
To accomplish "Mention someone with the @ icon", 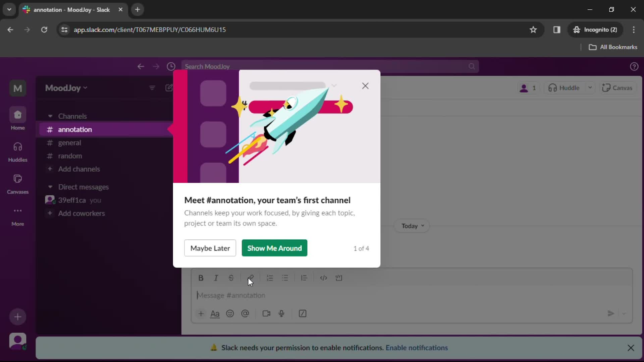I will pyautogui.click(x=245, y=313).
